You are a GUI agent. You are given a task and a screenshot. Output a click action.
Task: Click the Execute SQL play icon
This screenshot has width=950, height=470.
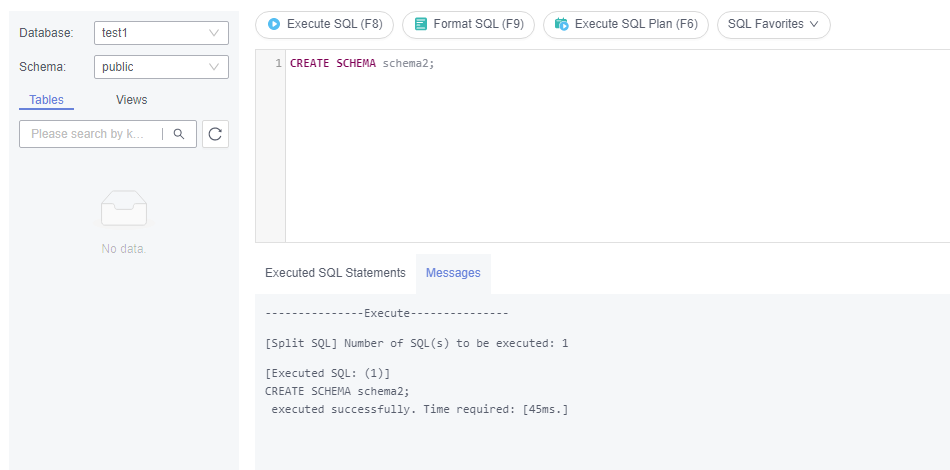[x=274, y=24]
